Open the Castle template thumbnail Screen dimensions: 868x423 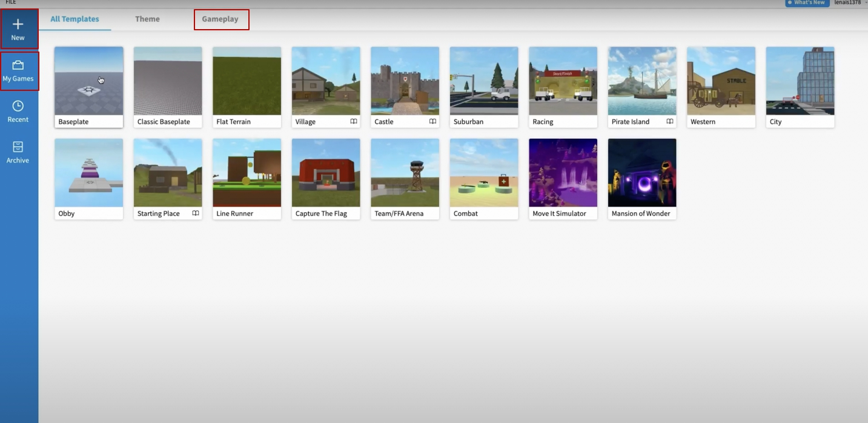click(x=405, y=81)
